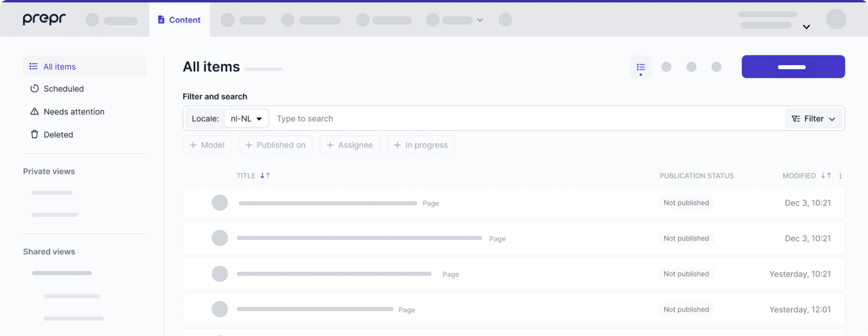The width and height of the screenshot is (868, 336).
Task: Click the Scheduled clock icon
Action: tap(34, 89)
